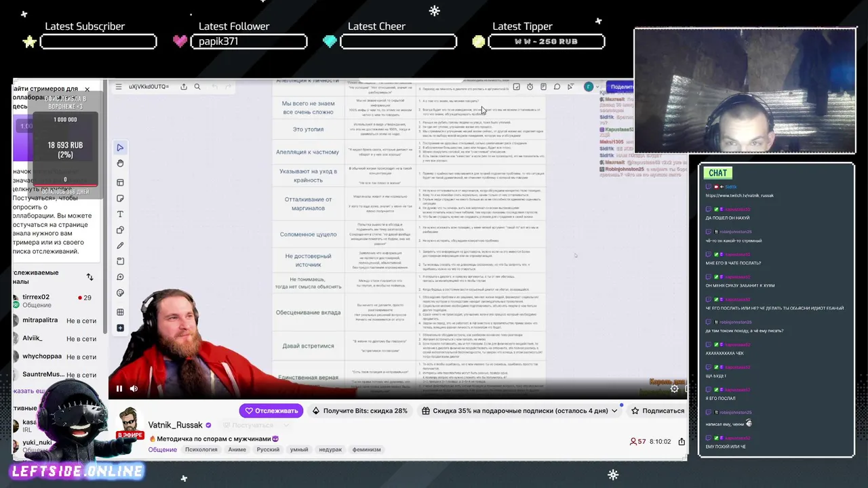Click the Давай встретимся table row heading

pos(309,346)
